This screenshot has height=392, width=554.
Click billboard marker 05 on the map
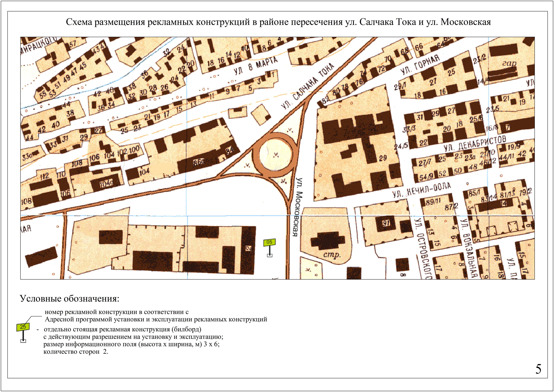click(x=270, y=248)
